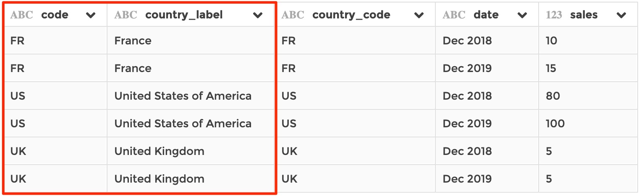Open the country_code column dropdown chevron
Screen dimensions: 644x196
pyautogui.click(x=419, y=15)
